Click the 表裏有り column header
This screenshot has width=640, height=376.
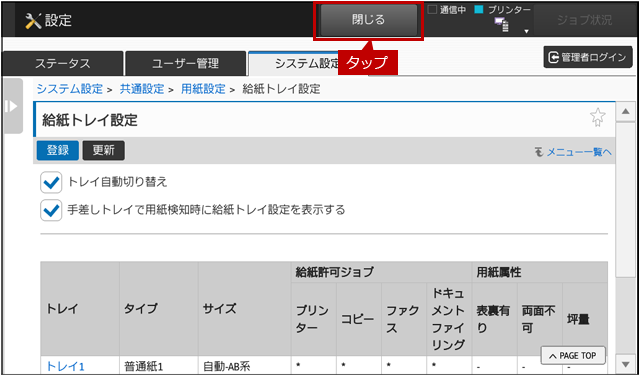494,319
